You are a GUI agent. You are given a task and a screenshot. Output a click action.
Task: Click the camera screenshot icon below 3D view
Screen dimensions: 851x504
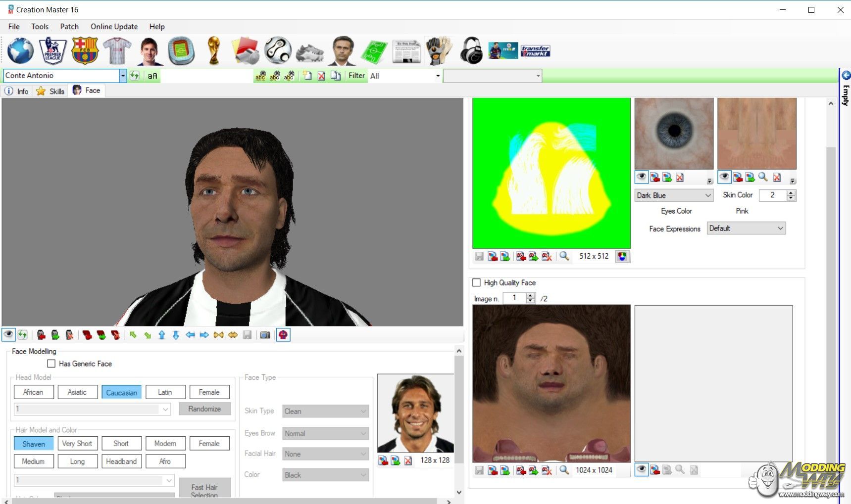pos(265,335)
